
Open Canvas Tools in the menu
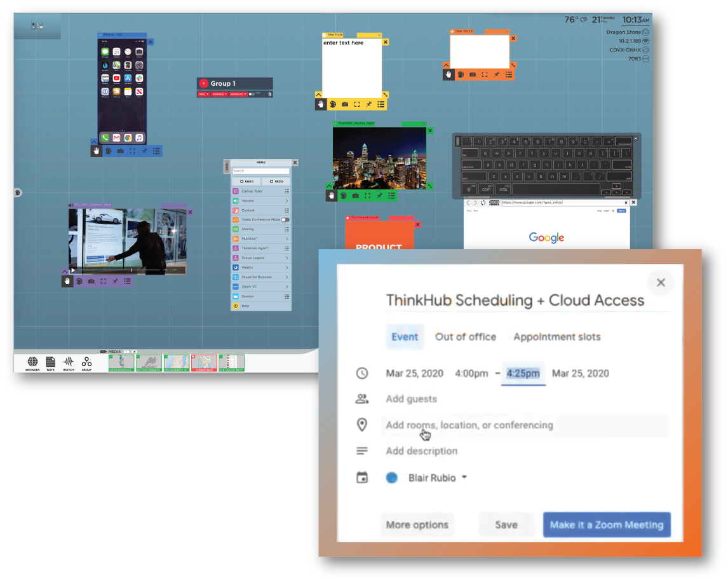point(260,191)
